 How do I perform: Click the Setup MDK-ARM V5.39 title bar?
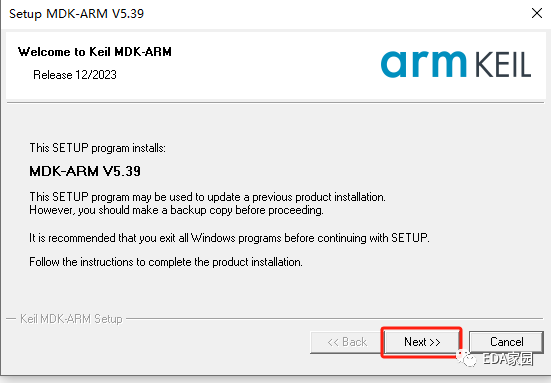point(76,14)
